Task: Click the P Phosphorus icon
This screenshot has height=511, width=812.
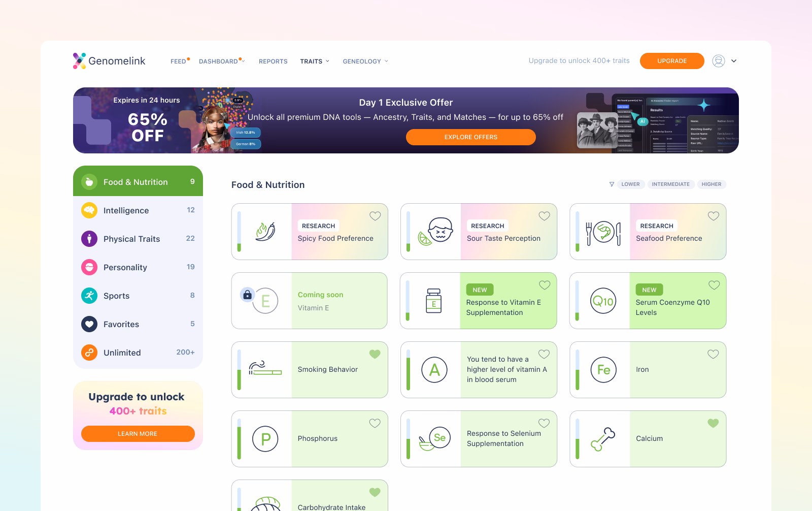Action: pos(265,439)
